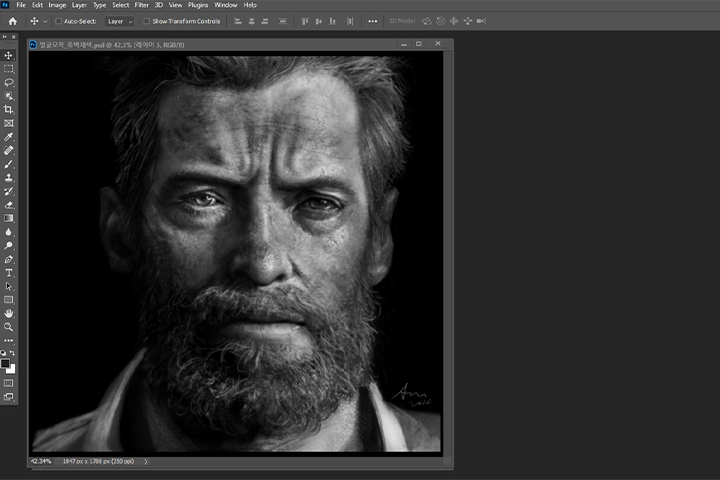Align right edges in options bar
Image resolution: width=720 pixels, height=480 pixels.
(x=264, y=21)
